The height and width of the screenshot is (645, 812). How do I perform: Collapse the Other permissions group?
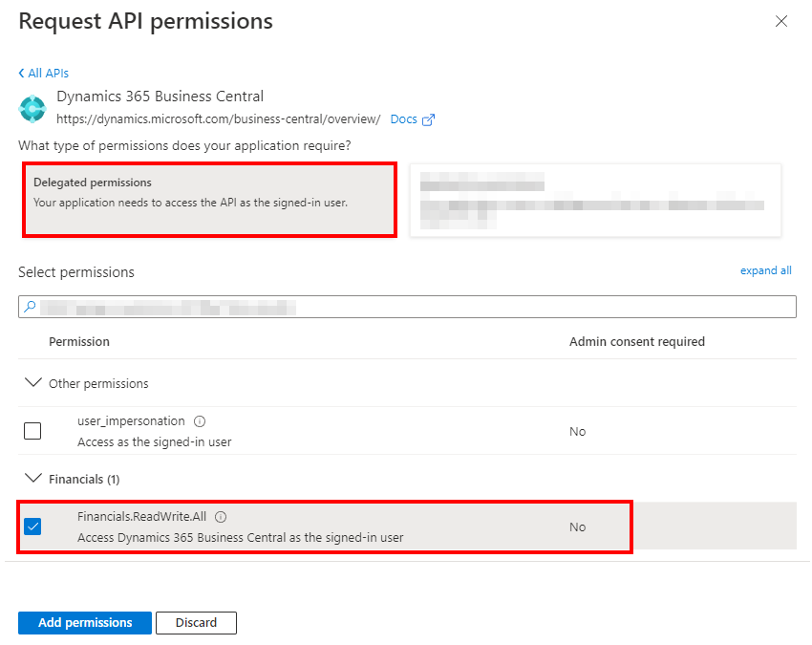33,383
